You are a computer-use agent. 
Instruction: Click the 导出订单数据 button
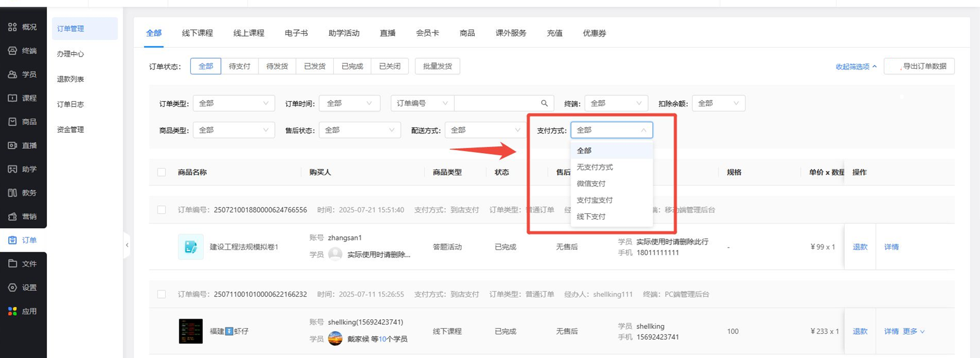pyautogui.click(x=919, y=66)
